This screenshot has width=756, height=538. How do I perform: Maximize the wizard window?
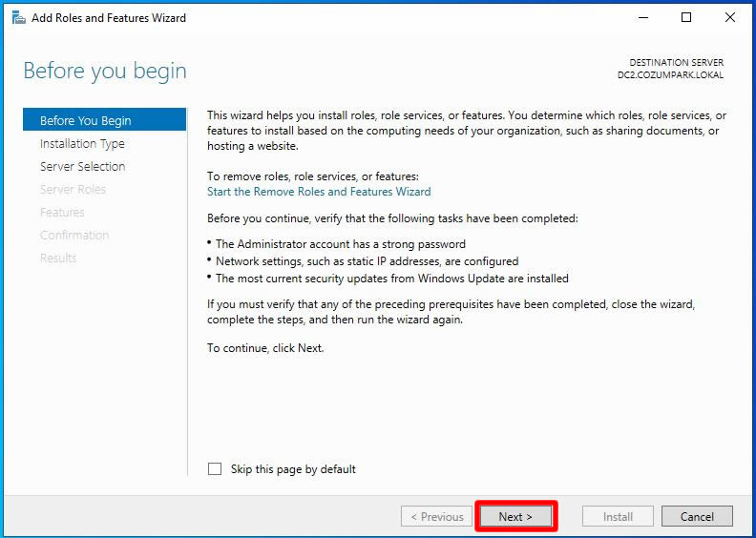(686, 18)
